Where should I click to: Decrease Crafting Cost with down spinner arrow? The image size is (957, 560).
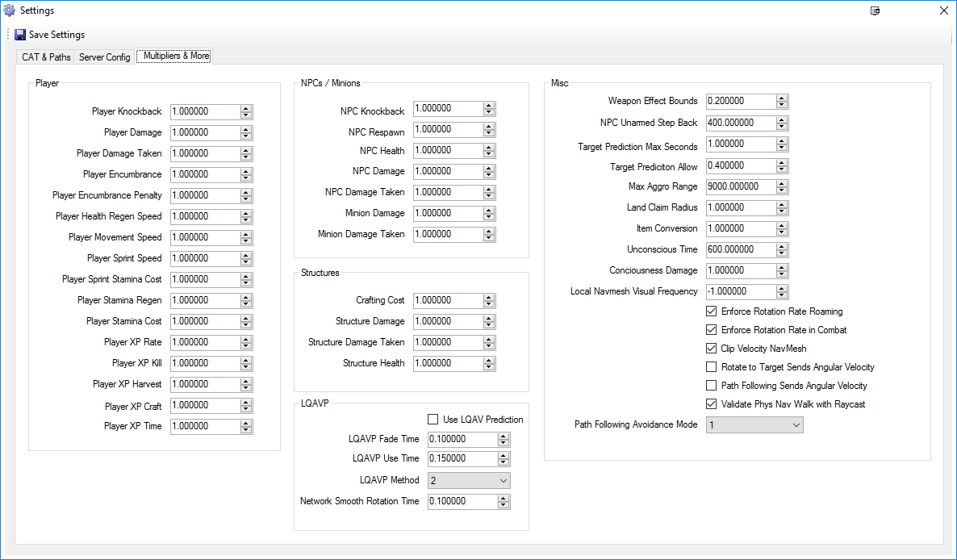489,303
